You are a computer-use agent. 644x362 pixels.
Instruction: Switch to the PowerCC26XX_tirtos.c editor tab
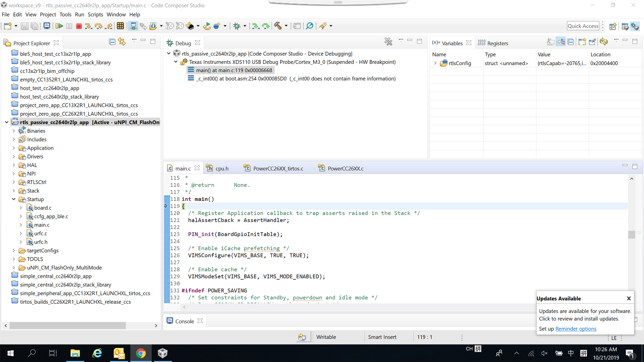(x=278, y=169)
